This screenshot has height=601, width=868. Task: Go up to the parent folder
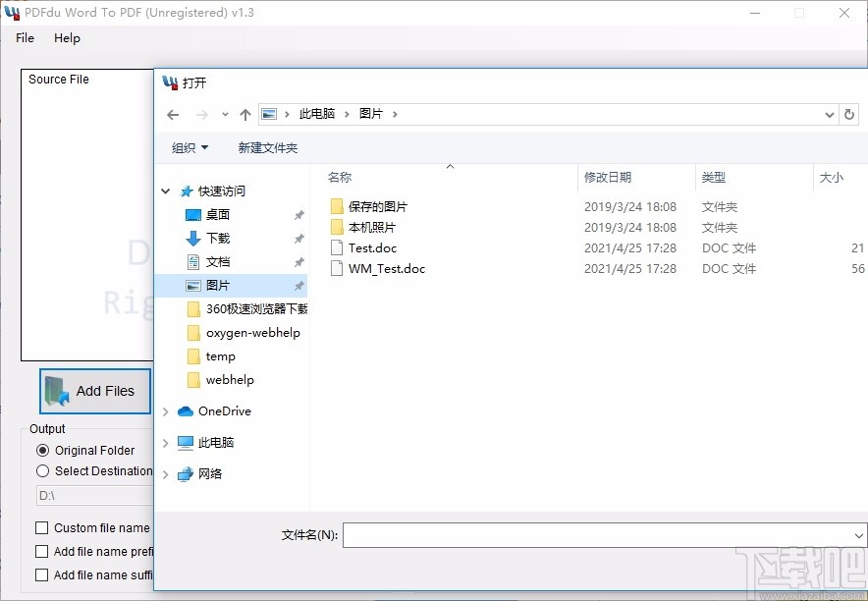pyautogui.click(x=244, y=114)
